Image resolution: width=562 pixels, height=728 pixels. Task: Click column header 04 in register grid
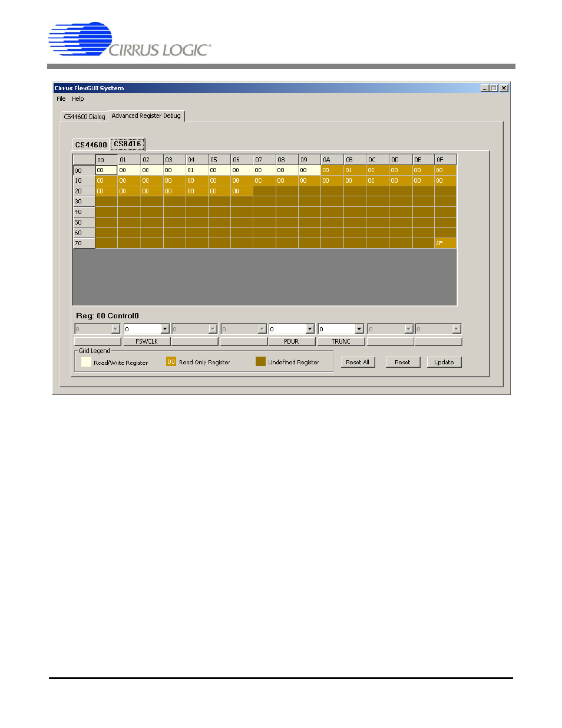[x=197, y=160]
